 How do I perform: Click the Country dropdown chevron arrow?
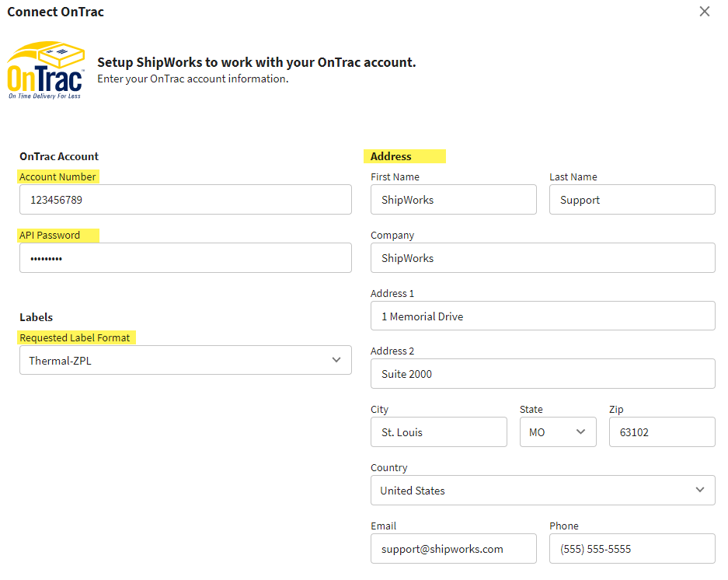tap(700, 490)
